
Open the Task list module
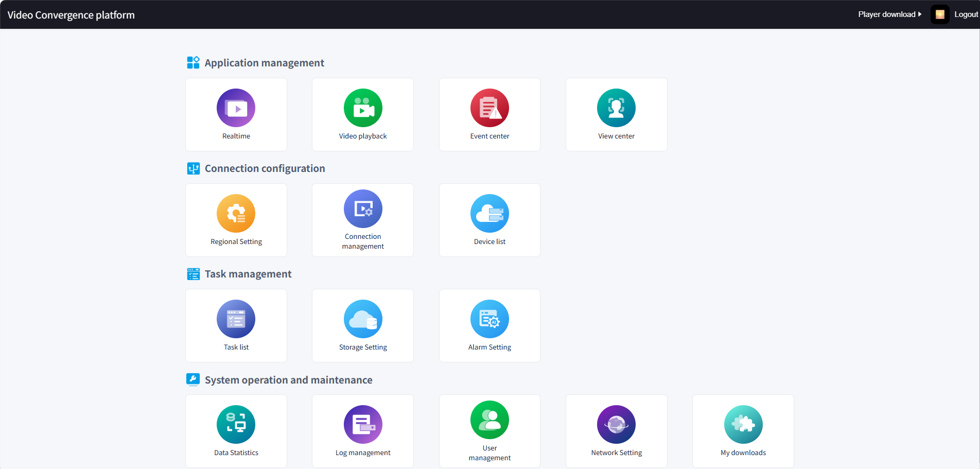(x=236, y=320)
